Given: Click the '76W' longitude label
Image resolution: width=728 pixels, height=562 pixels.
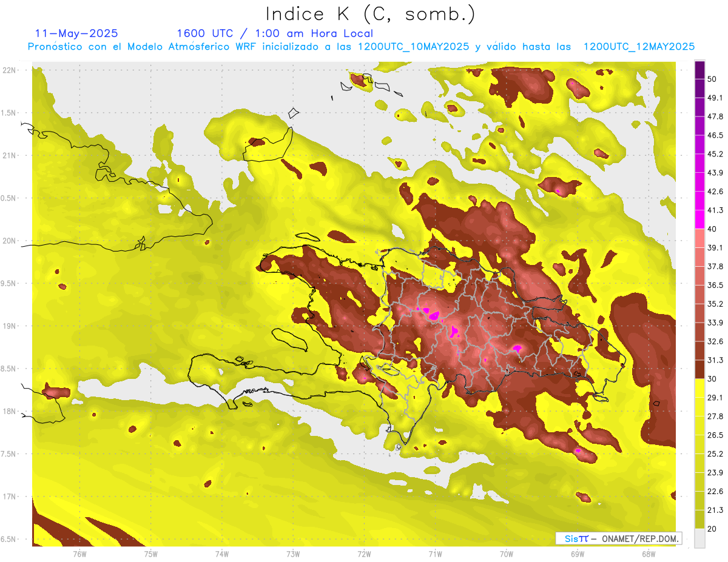Looking at the screenshot, I should click(79, 554).
